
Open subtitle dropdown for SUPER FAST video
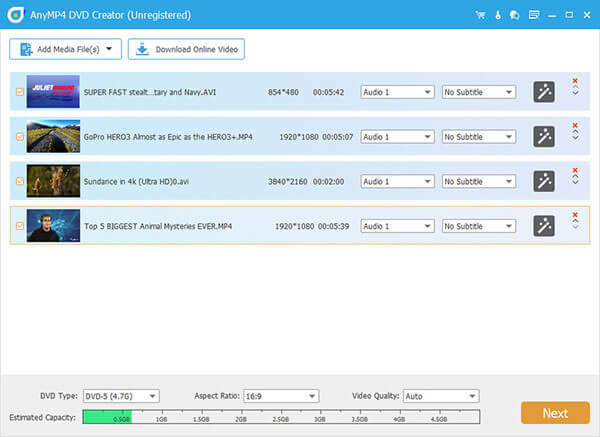479,92
